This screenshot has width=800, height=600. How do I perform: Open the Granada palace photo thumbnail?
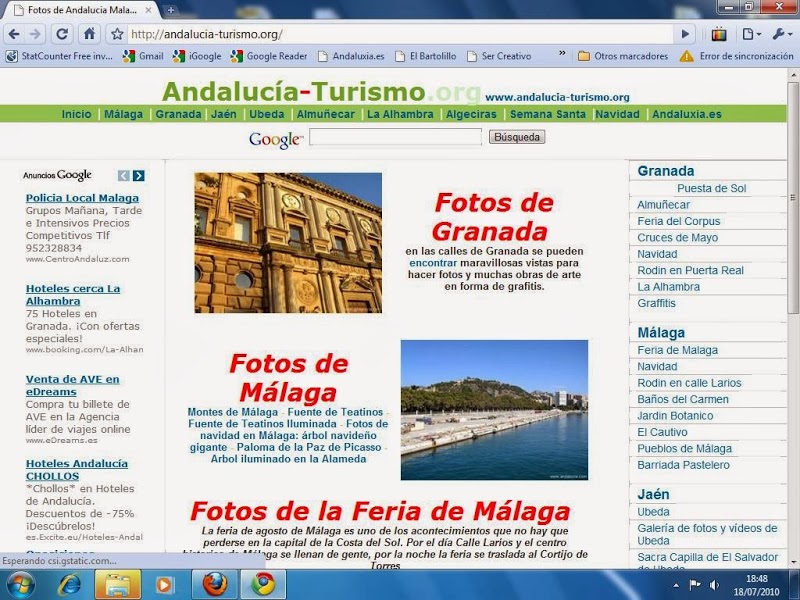[288, 242]
